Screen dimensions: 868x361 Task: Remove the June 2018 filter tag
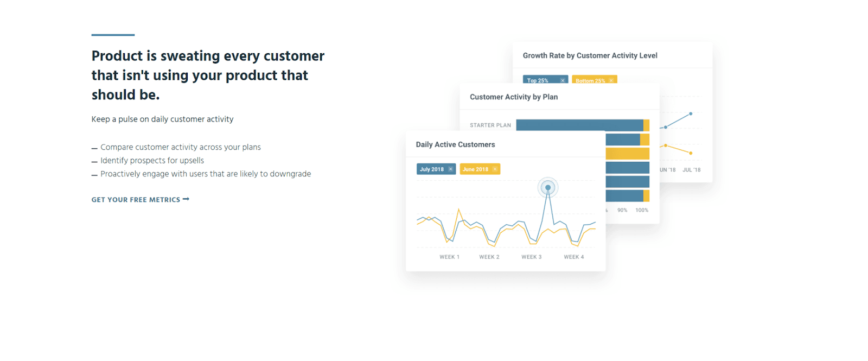click(495, 169)
